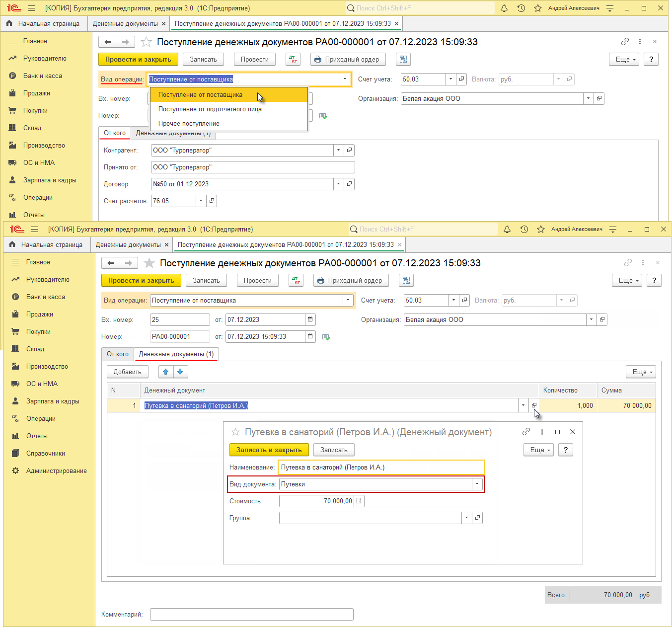Viewport: 672px width, 628px height.
Task: Expand the Вид операции dropdown in the lower window
Action: click(348, 300)
